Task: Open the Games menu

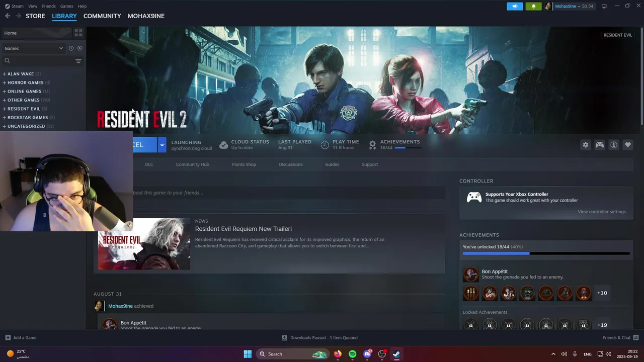Action: pos(66,6)
